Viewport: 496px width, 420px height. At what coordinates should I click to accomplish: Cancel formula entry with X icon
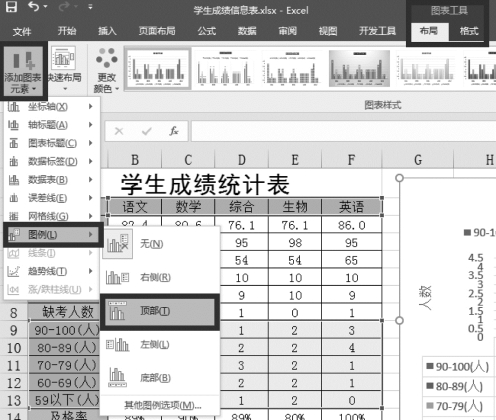click(119, 131)
